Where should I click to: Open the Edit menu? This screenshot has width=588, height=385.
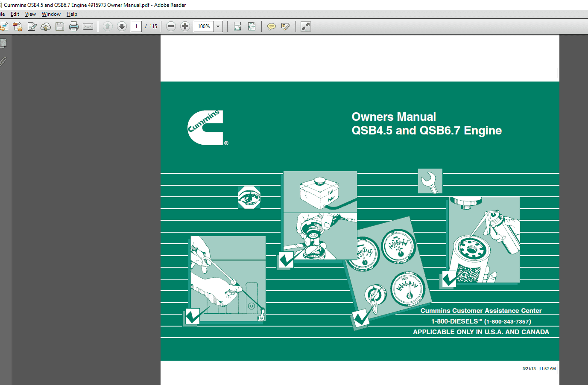[15, 14]
